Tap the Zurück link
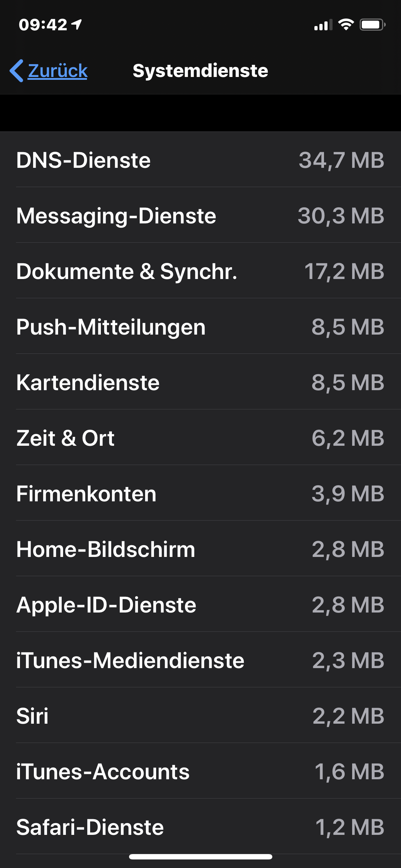The height and width of the screenshot is (868, 401). (57, 71)
